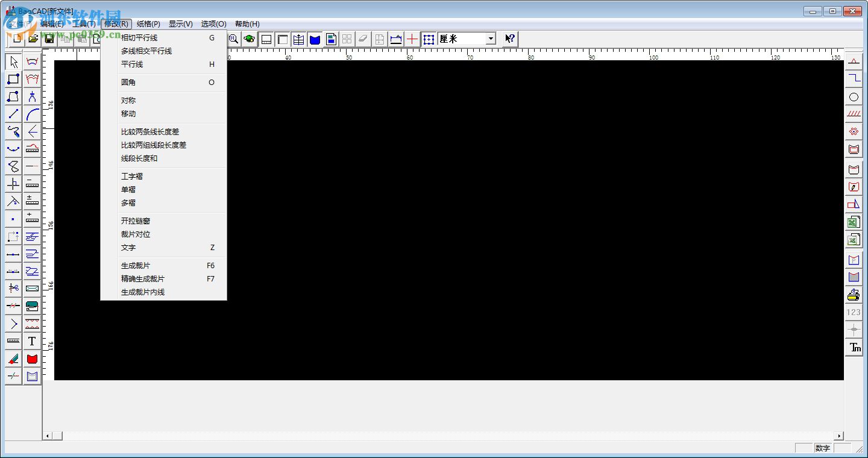Choose 单褶 menu entry

click(163, 190)
